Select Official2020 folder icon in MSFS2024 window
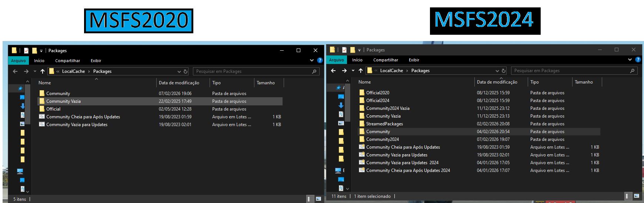The width and height of the screenshot is (644, 203). coord(362,92)
